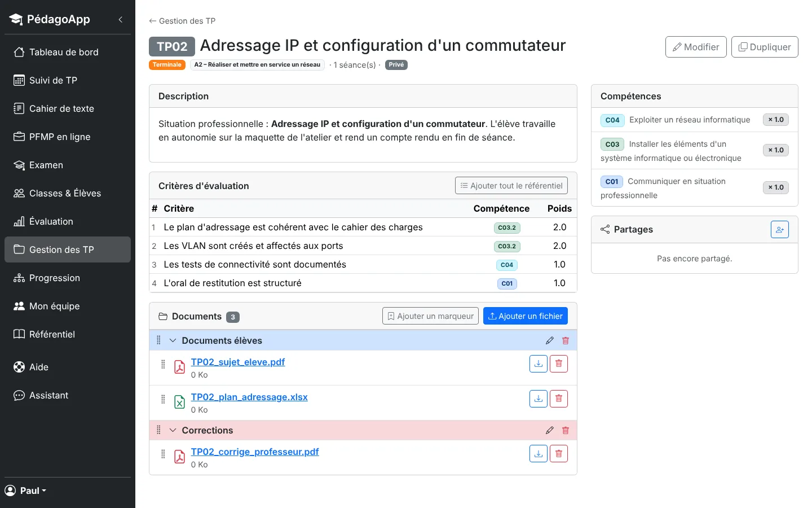Delete TP02_plan_adressage.xlsx file
812x508 pixels.
point(559,398)
